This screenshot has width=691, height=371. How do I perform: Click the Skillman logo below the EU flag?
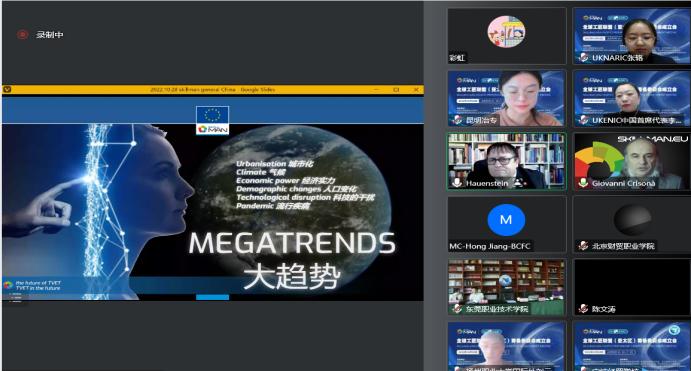coord(212,129)
